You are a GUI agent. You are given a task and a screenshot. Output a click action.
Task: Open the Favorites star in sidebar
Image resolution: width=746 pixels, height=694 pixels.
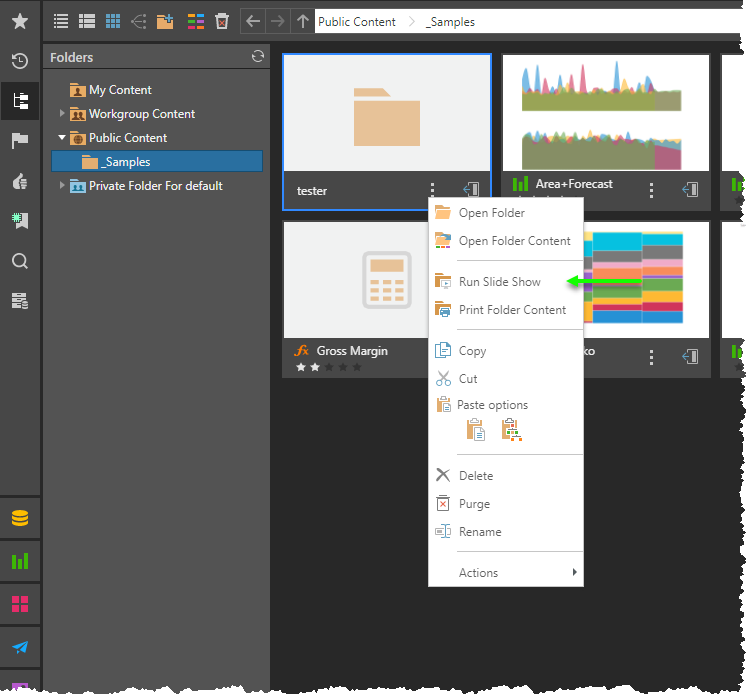click(19, 21)
